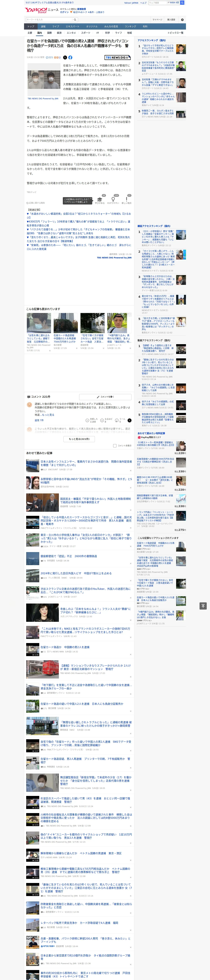The width and height of the screenshot is (210, 980).
Task: Open the 国際 category tab
Action: click(49, 33)
